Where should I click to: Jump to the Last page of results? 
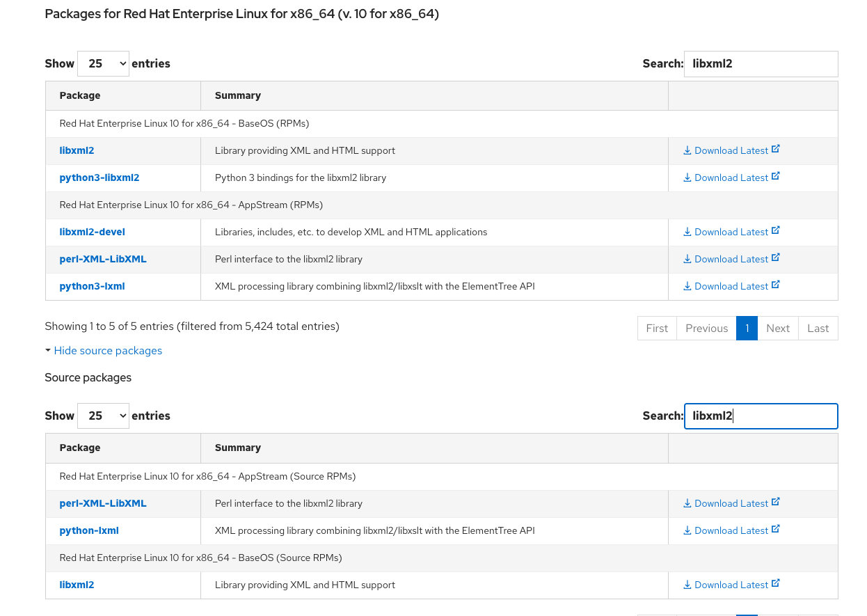[818, 329]
